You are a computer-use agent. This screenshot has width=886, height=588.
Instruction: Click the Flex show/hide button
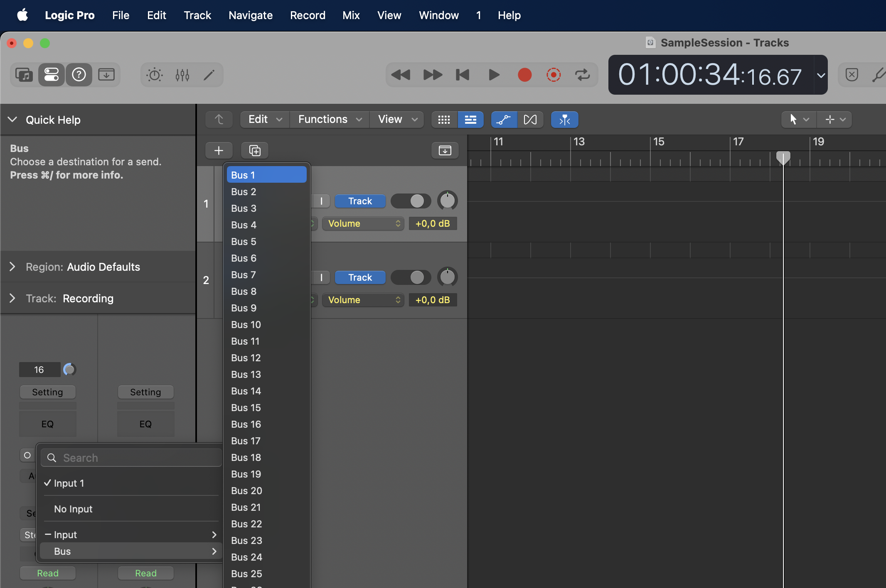click(530, 120)
